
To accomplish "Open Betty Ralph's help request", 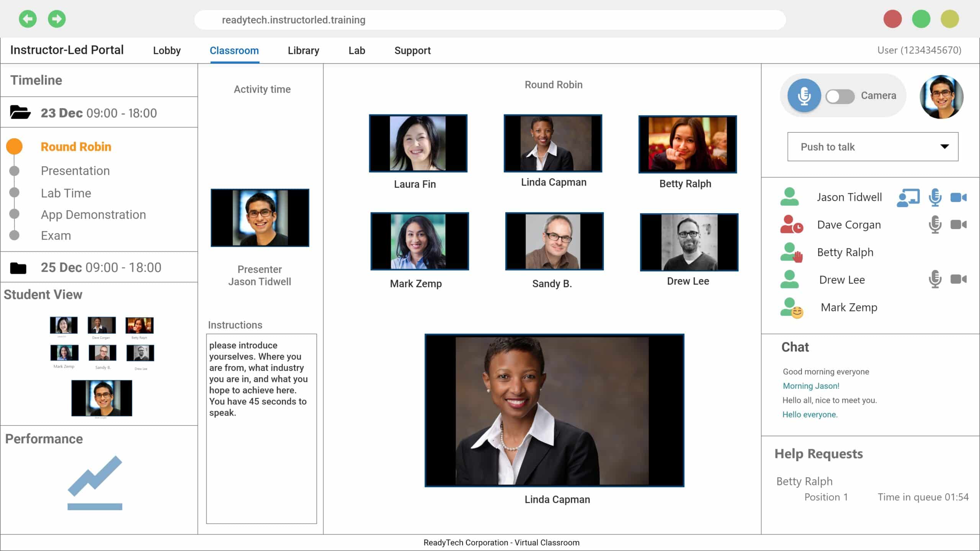I will coord(804,481).
